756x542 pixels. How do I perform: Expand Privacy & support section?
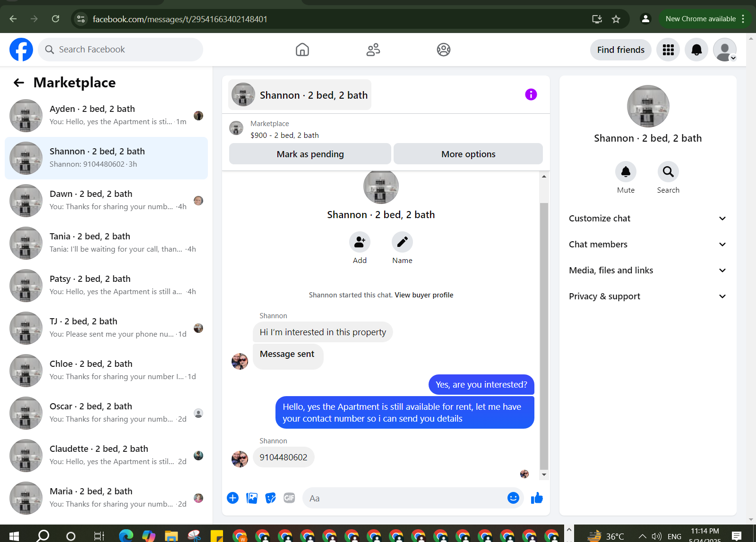(647, 296)
